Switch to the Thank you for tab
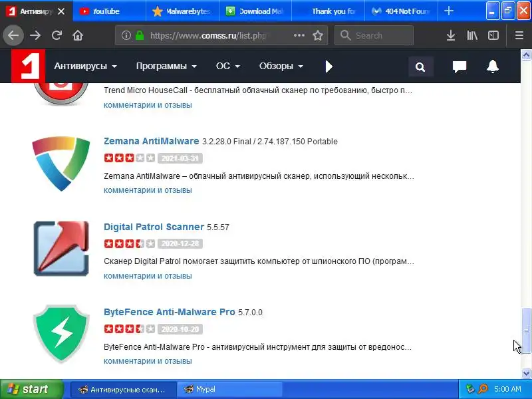The image size is (532, 399). [x=329, y=11]
